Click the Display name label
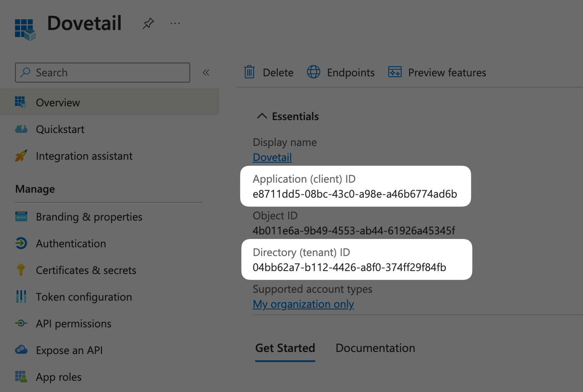583x392 pixels. (x=285, y=143)
